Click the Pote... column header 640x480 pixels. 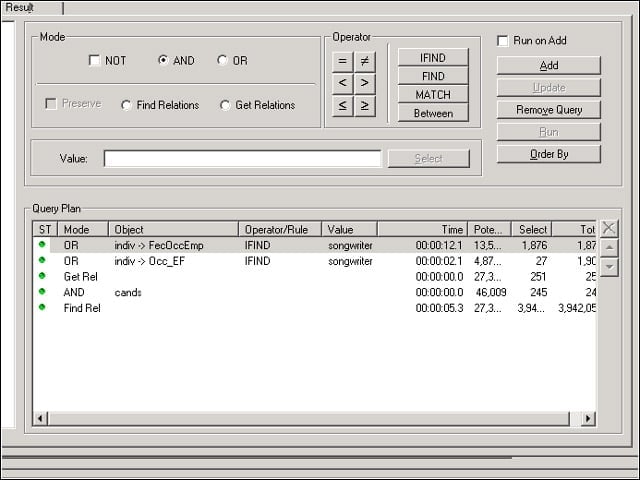point(489,229)
